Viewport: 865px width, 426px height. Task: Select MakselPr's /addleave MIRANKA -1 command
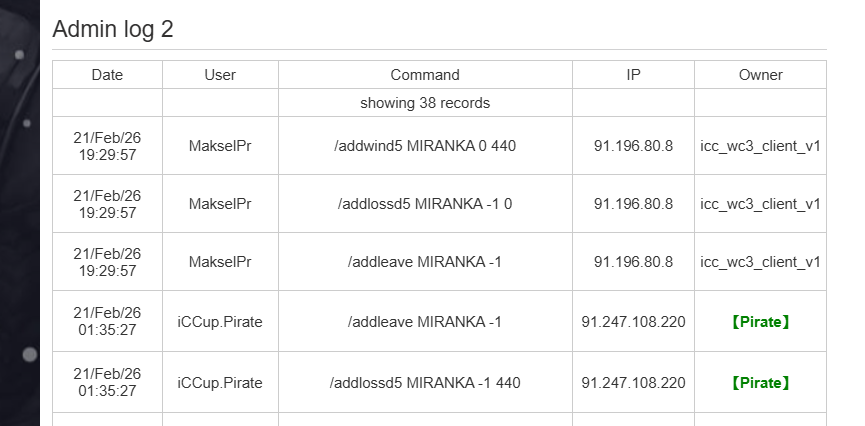click(425, 262)
